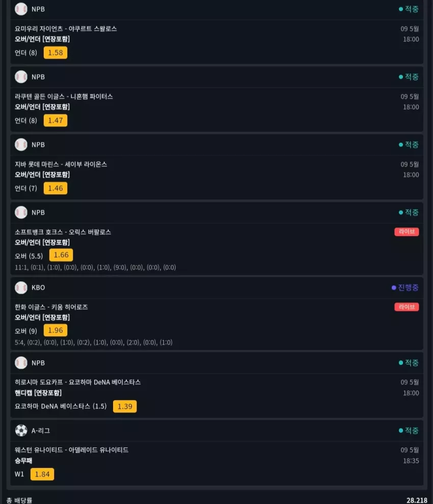Screen dimensions: 433x504
Task: Click the baseball icon beside the Hiroshima Toyo Carp match
Action: 21,363
